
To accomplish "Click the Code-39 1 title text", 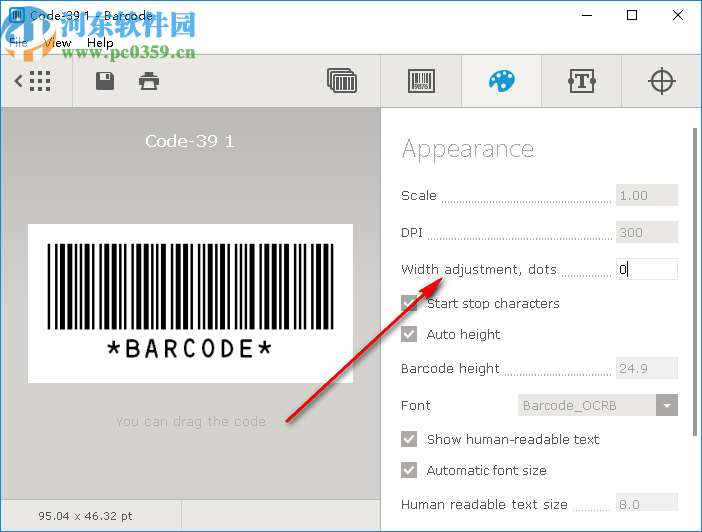I will (x=190, y=141).
